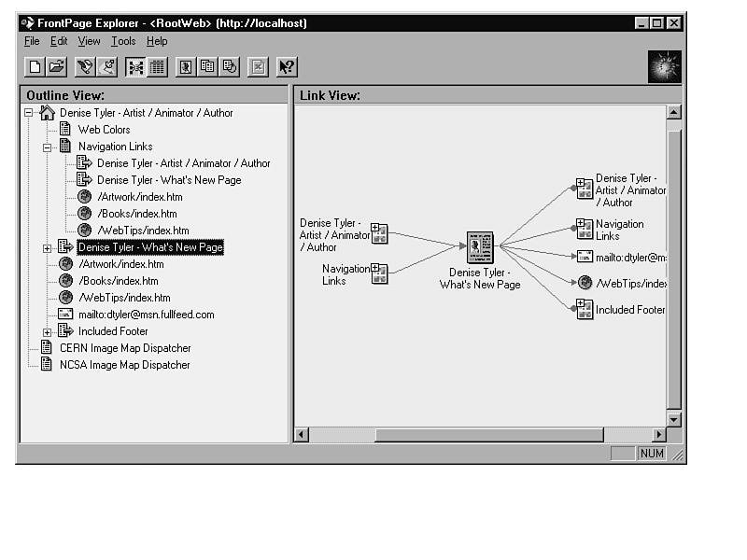Click the Stop toolbar icon
The height and width of the screenshot is (560, 747).
(258, 66)
